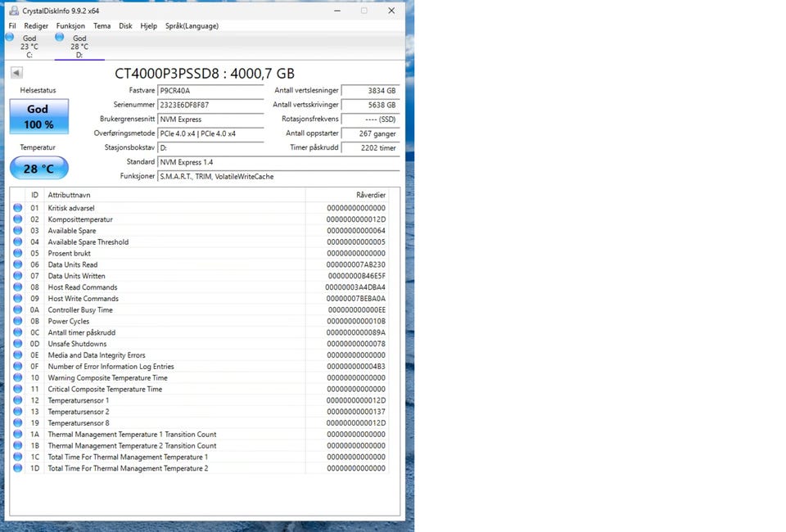Click the status icon for Temperatursensor 1
The width and height of the screenshot is (786, 532).
coord(17,400)
